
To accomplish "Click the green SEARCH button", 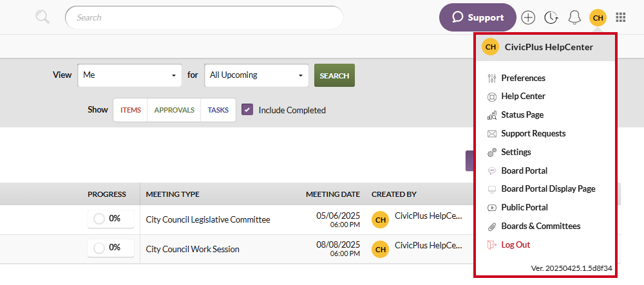I will click(334, 75).
